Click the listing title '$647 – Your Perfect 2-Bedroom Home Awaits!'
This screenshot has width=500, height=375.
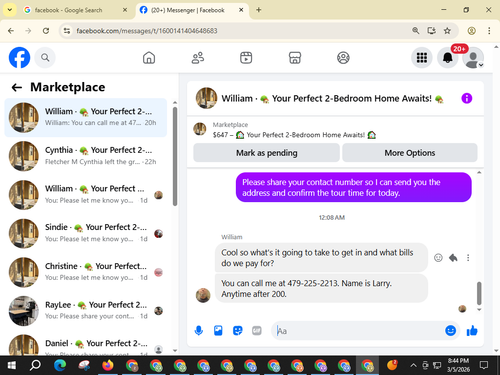pos(294,135)
